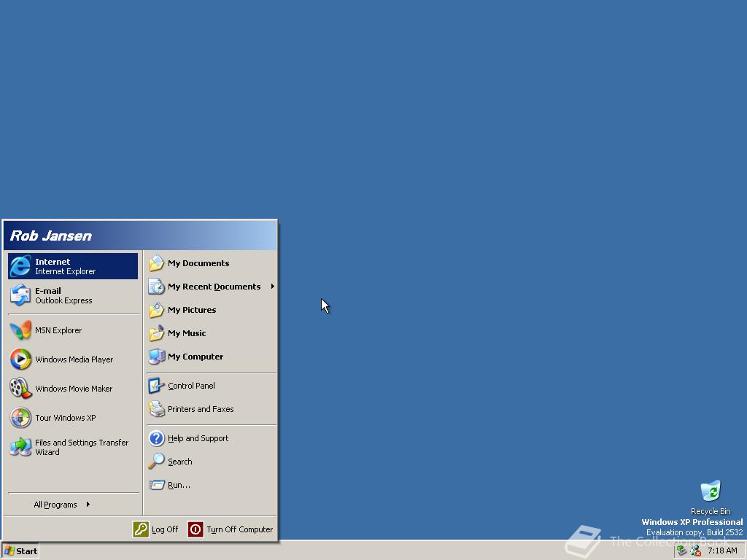Click the All Programs label
Image resolution: width=747 pixels, height=560 pixels.
55,505
